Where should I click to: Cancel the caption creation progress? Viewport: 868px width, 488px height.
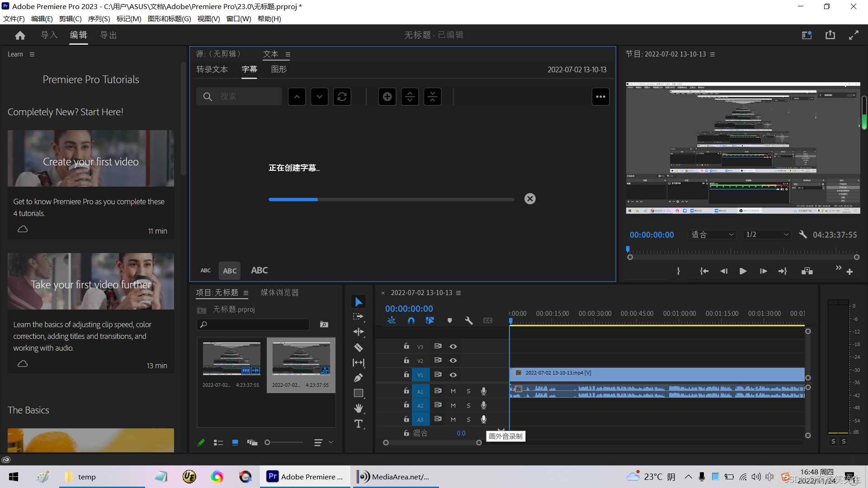[530, 199]
